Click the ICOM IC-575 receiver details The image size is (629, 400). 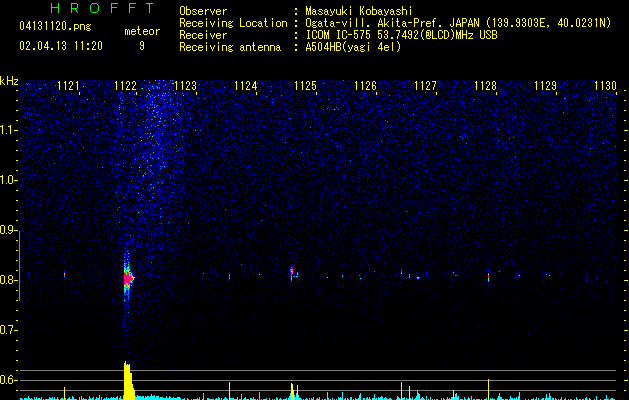click(401, 35)
